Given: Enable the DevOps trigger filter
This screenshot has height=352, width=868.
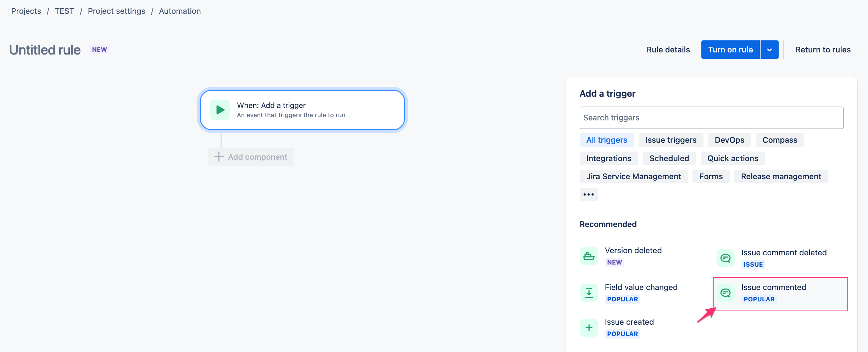Looking at the screenshot, I should (x=729, y=140).
